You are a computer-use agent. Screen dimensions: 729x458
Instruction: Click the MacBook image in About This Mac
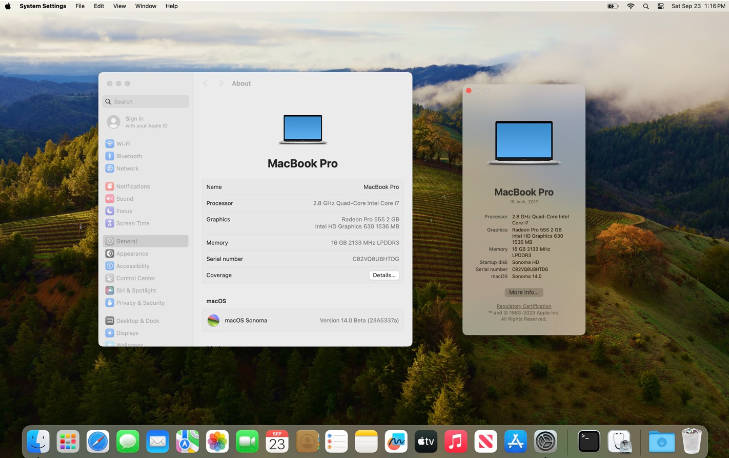point(524,143)
